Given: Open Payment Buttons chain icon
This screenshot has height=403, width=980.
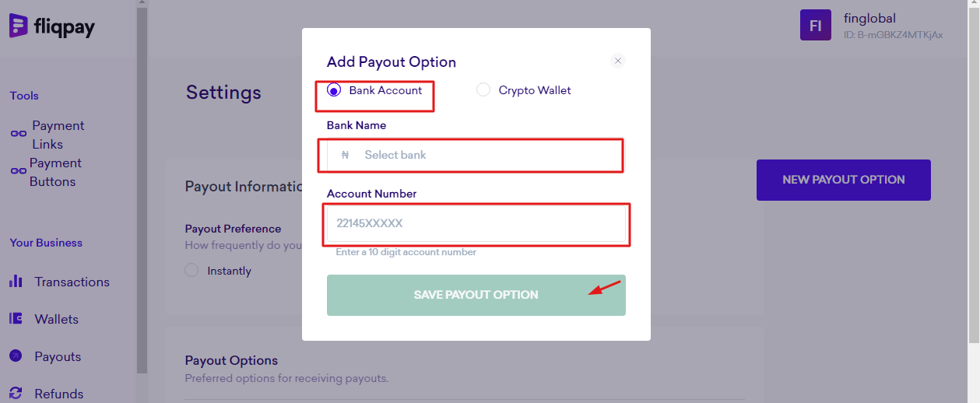Looking at the screenshot, I should pyautogui.click(x=18, y=171).
